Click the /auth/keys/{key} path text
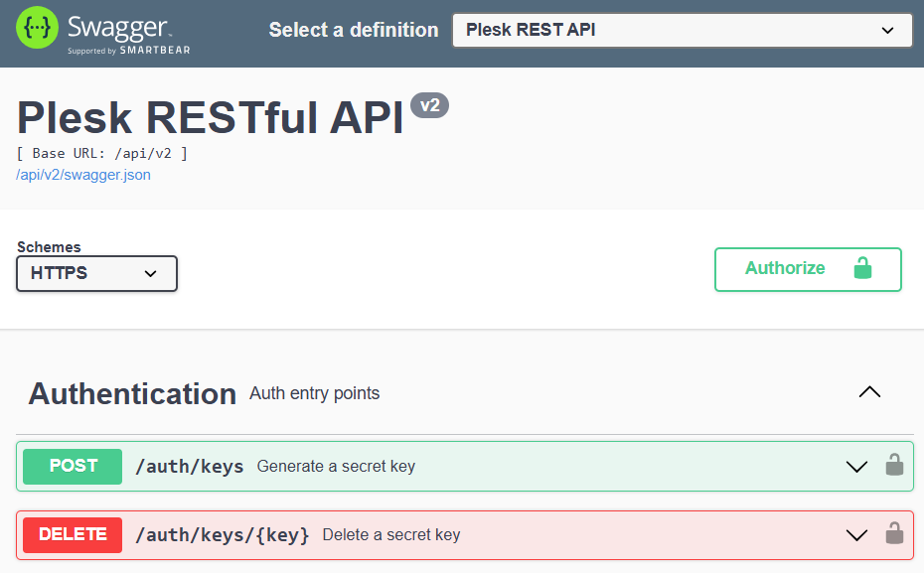The width and height of the screenshot is (924, 573). [x=223, y=534]
